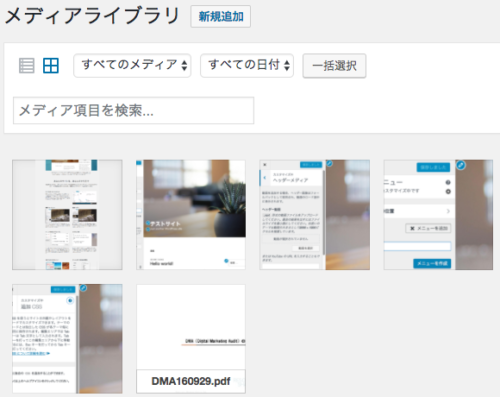Select the full webpage screenshot thumbnail
Screen dimensions: 500x397
(x=67, y=215)
